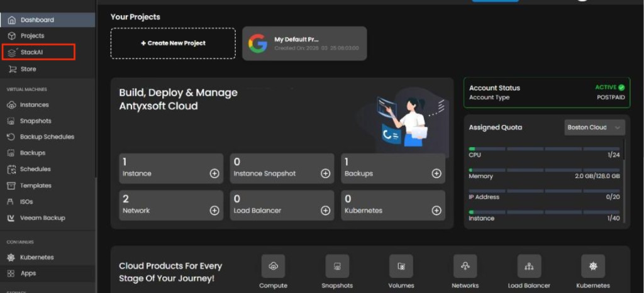The image size is (644, 293).
Task: Click the Networks product icon
Action: (465, 266)
